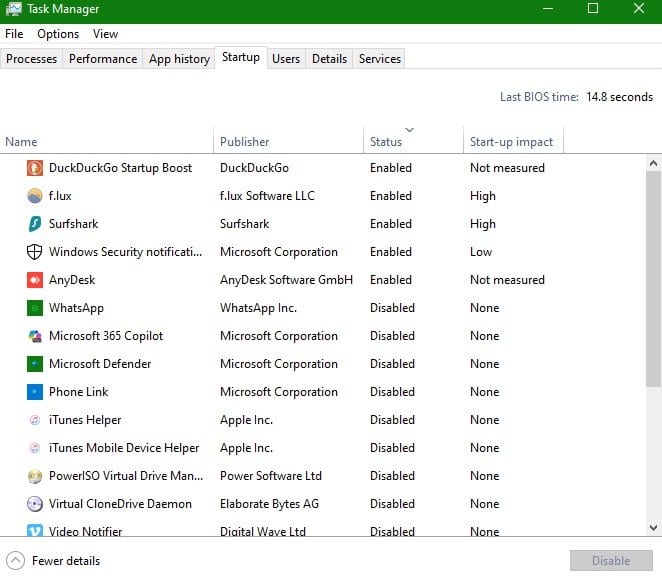Image resolution: width=662 pixels, height=583 pixels.
Task: Click the iTunes Mobile Device Helper icon
Action: pyautogui.click(x=35, y=448)
